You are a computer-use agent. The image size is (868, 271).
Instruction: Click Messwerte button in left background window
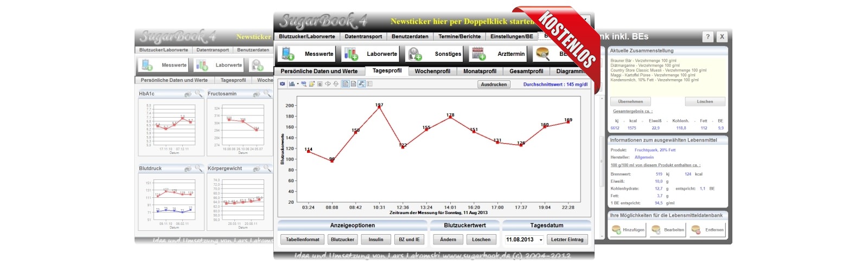click(163, 65)
